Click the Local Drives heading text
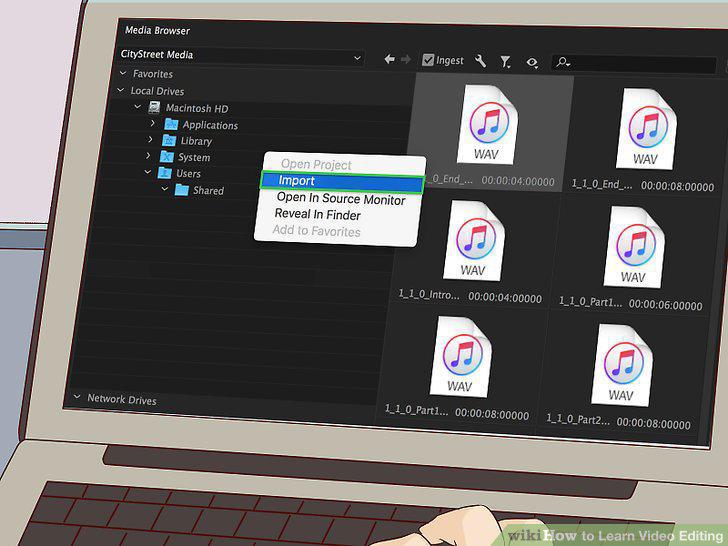 pyautogui.click(x=157, y=91)
